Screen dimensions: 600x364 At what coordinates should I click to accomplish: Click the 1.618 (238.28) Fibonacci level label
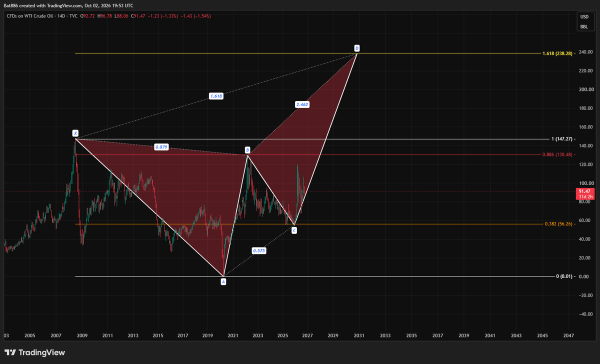pos(558,53)
